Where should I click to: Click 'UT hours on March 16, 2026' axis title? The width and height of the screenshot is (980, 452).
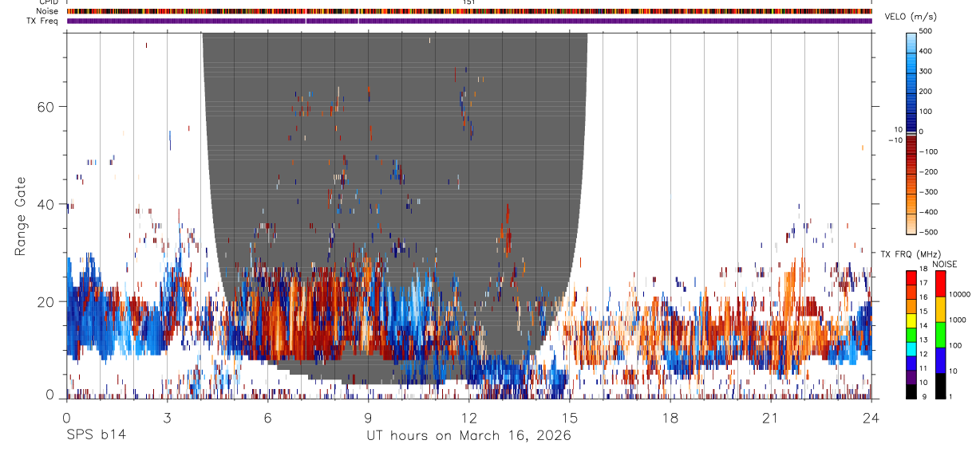[469, 436]
